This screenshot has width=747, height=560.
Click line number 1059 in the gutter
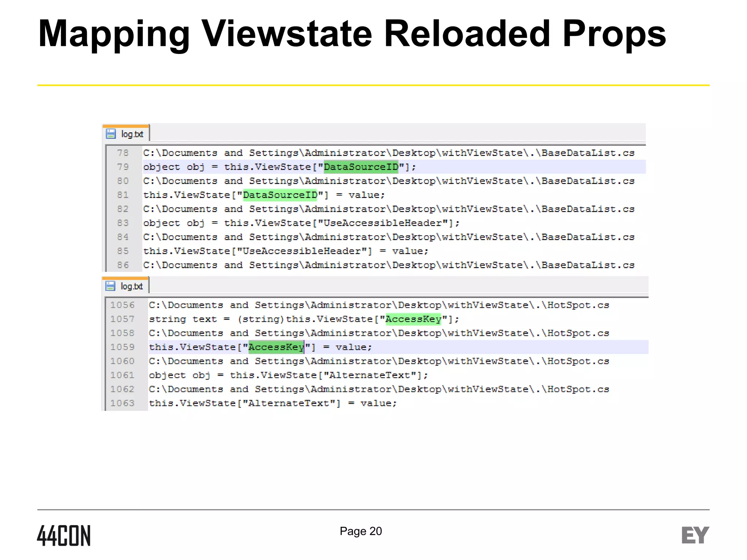[x=123, y=347]
